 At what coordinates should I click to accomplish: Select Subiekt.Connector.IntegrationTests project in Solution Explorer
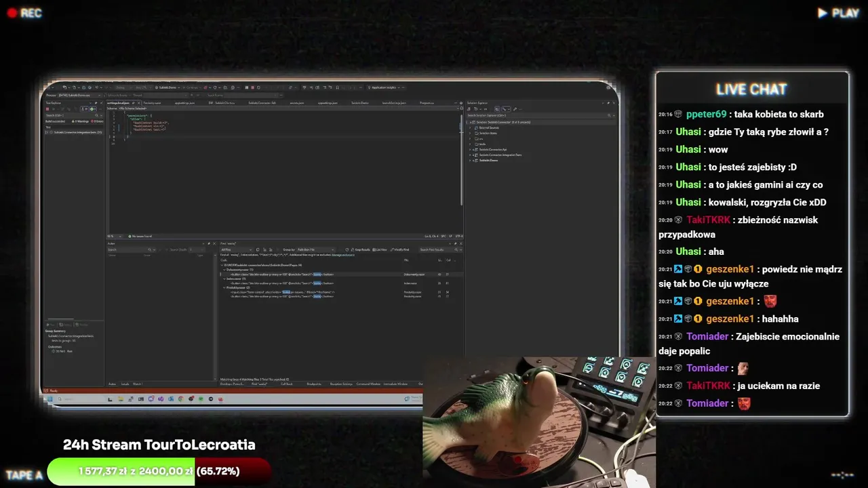point(499,155)
